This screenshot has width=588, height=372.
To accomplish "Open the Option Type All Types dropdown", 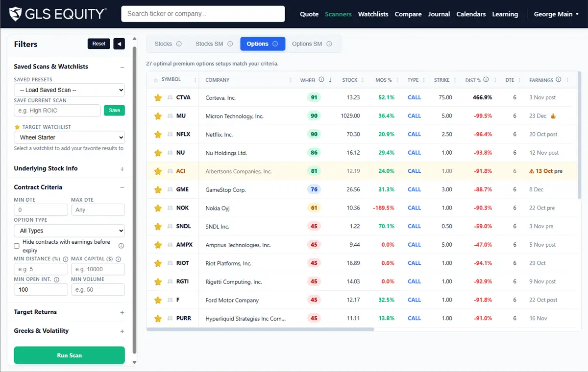I will 69,231.
